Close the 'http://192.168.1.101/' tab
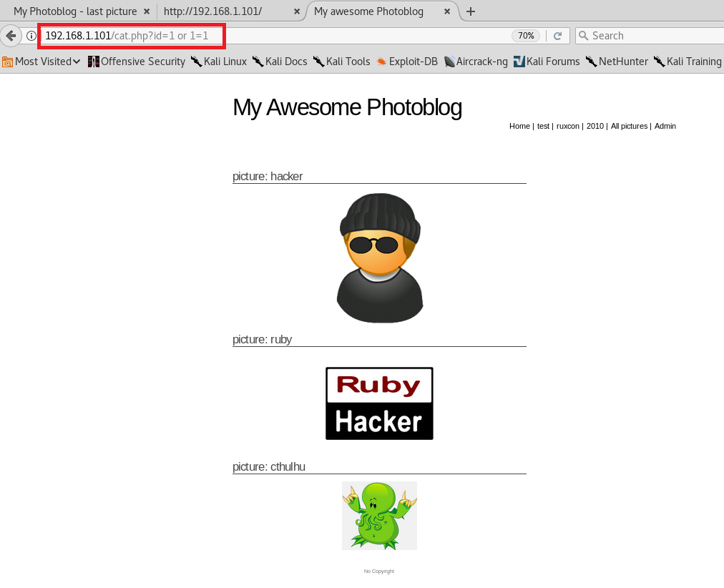 coord(297,11)
